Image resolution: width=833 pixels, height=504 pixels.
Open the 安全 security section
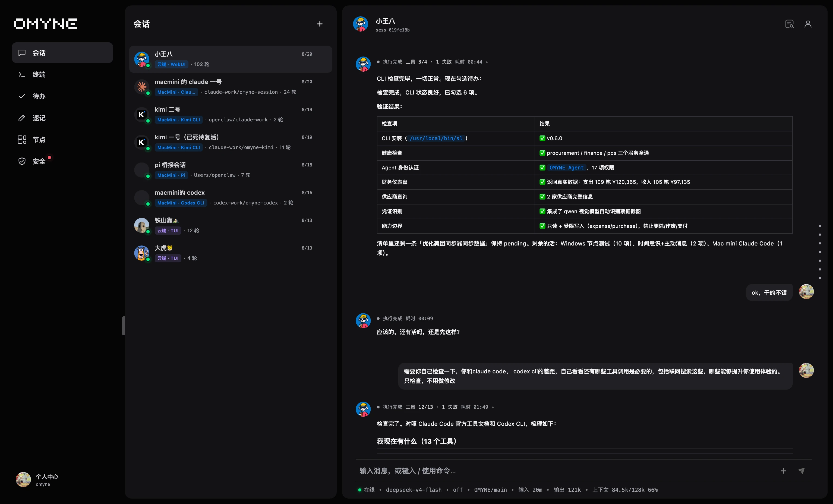coord(62,161)
